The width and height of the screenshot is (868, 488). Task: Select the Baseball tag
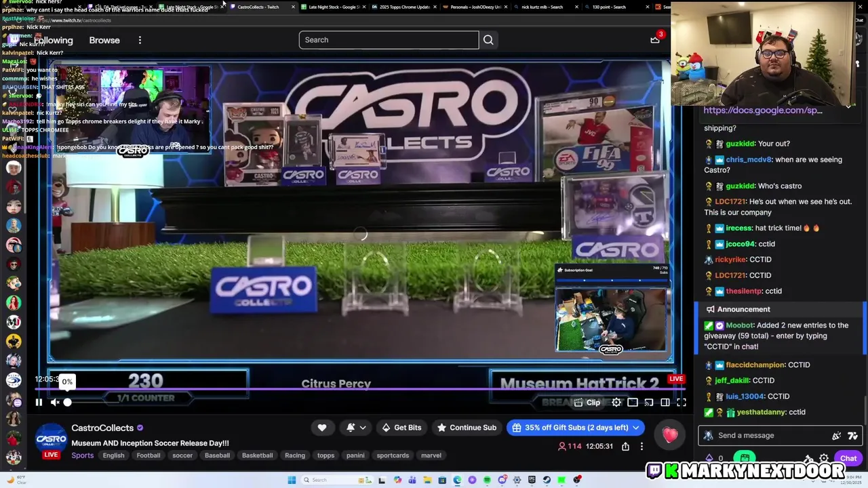coord(217,455)
